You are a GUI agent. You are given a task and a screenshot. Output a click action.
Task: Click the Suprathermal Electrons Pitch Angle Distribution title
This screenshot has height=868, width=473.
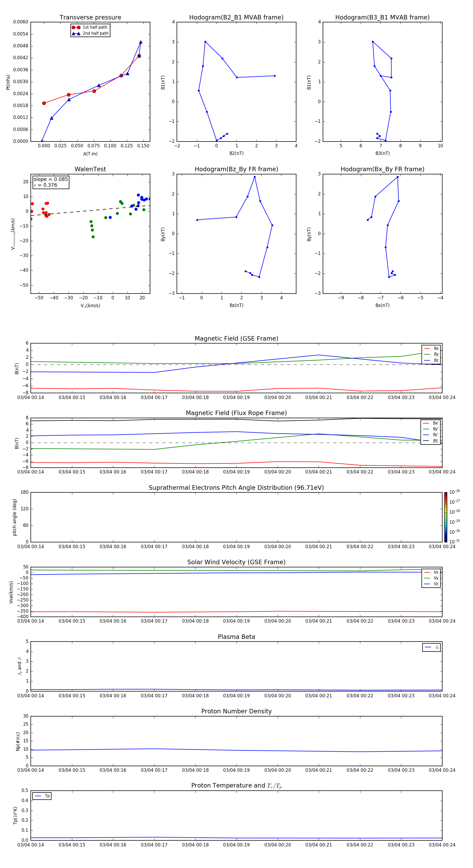tap(236, 488)
